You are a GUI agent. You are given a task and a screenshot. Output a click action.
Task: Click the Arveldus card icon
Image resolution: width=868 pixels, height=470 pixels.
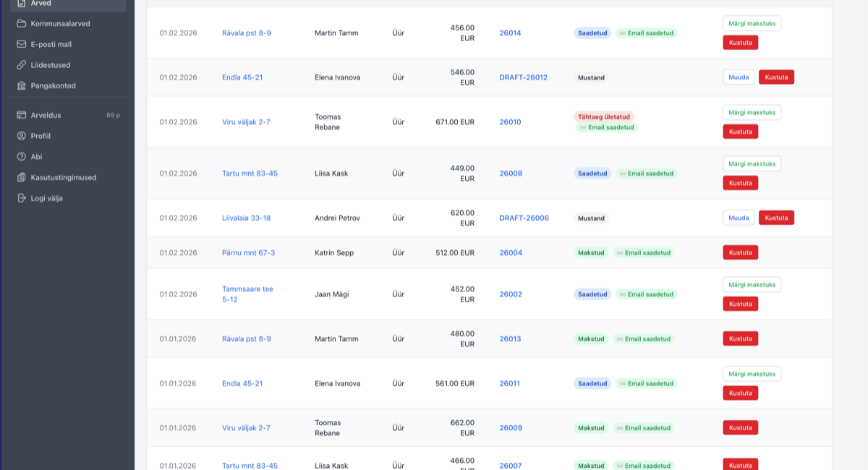pyautogui.click(x=22, y=115)
